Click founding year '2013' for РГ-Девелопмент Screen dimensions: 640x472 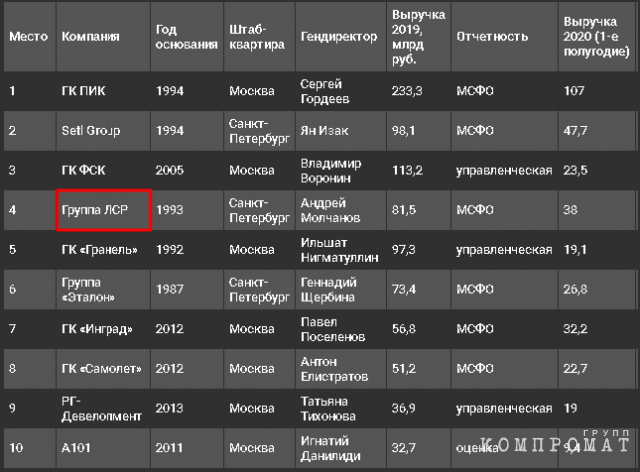[x=170, y=408]
